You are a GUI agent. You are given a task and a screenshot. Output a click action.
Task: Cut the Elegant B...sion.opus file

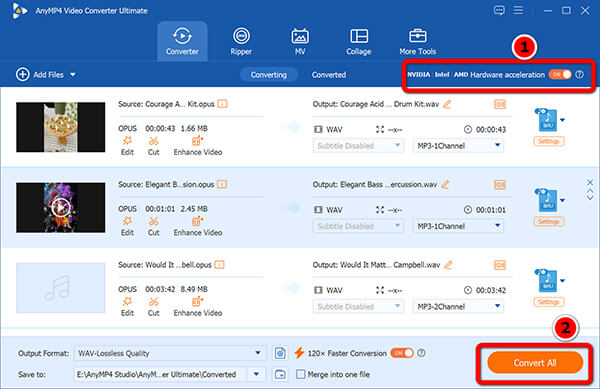click(x=153, y=226)
